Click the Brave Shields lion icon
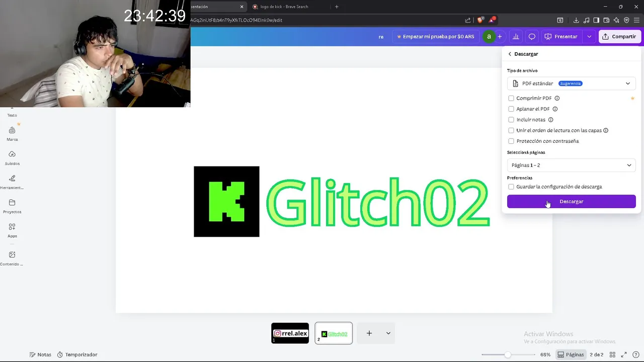 [480, 20]
